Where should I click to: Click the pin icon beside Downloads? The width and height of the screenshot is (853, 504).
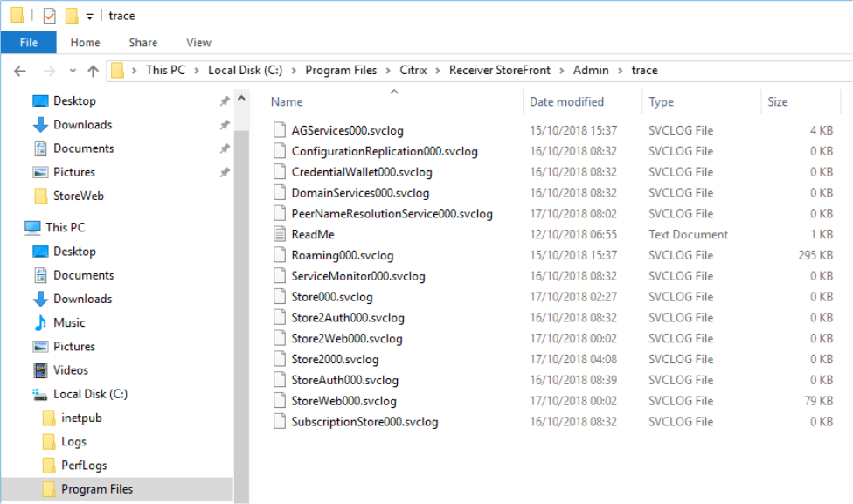point(225,125)
